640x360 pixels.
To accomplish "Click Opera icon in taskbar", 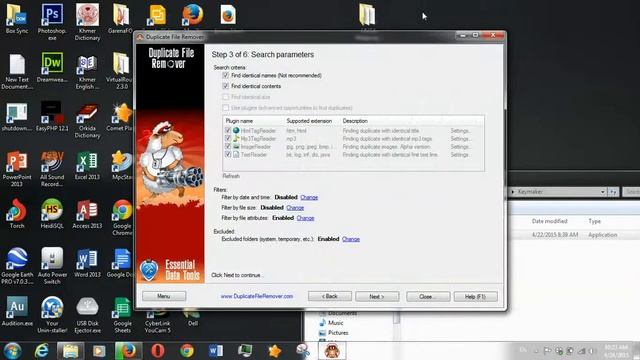I will click(158, 351).
